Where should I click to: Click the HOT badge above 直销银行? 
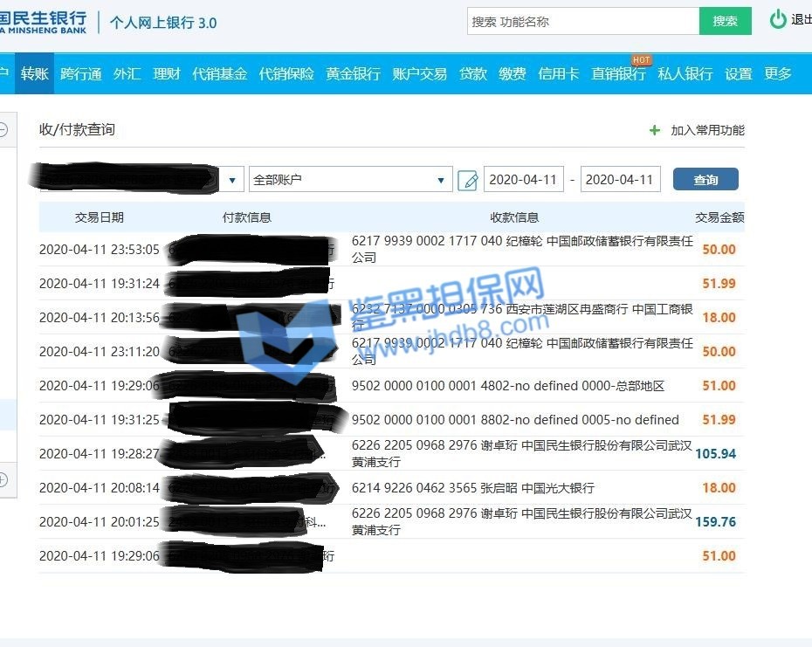[642, 60]
